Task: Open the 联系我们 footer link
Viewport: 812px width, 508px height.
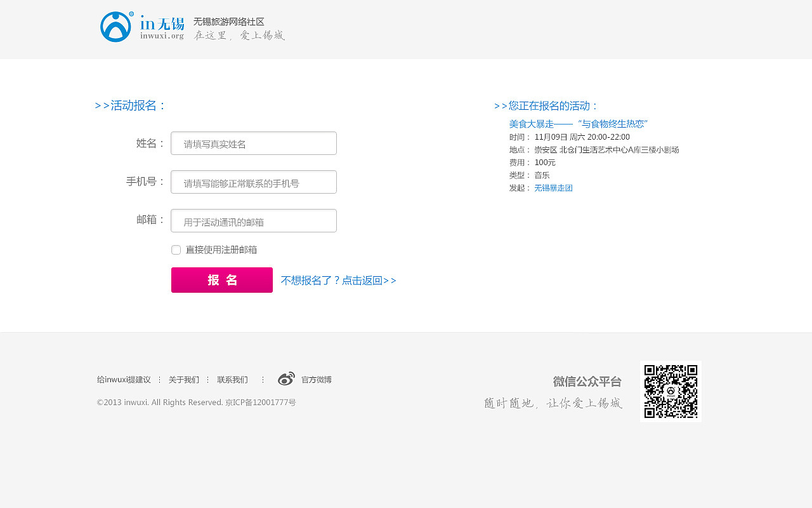Action: coord(232,380)
